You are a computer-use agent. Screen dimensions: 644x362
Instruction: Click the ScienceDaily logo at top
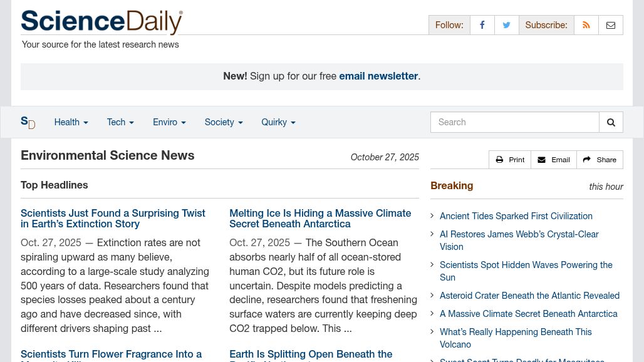(x=101, y=22)
